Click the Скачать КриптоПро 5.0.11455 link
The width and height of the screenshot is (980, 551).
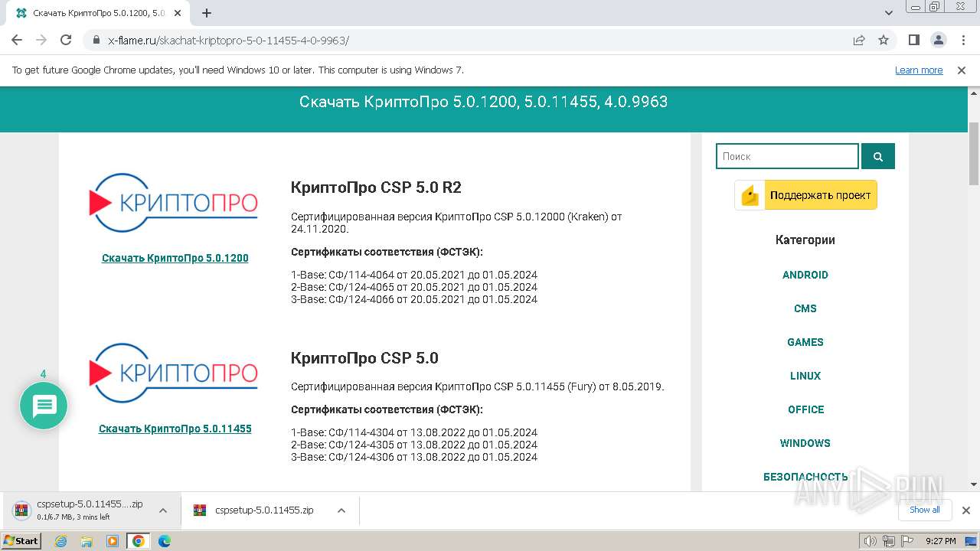(x=175, y=429)
